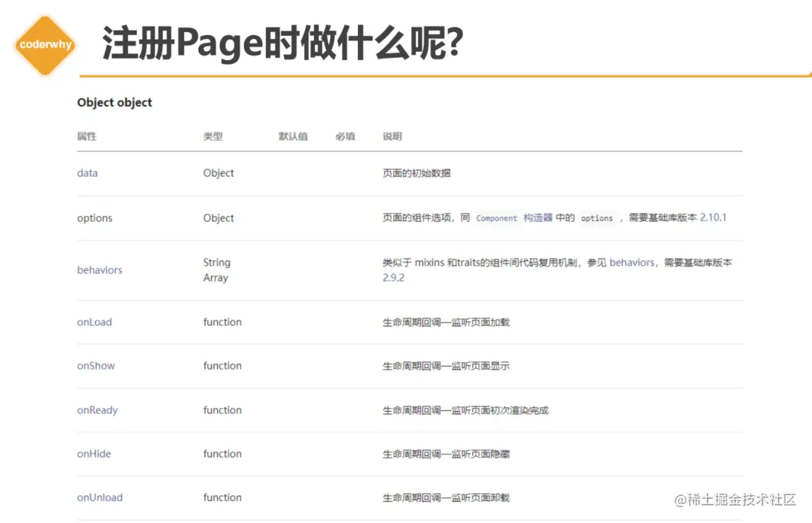Select description 生命周期回调—监听页面显示

[446, 366]
